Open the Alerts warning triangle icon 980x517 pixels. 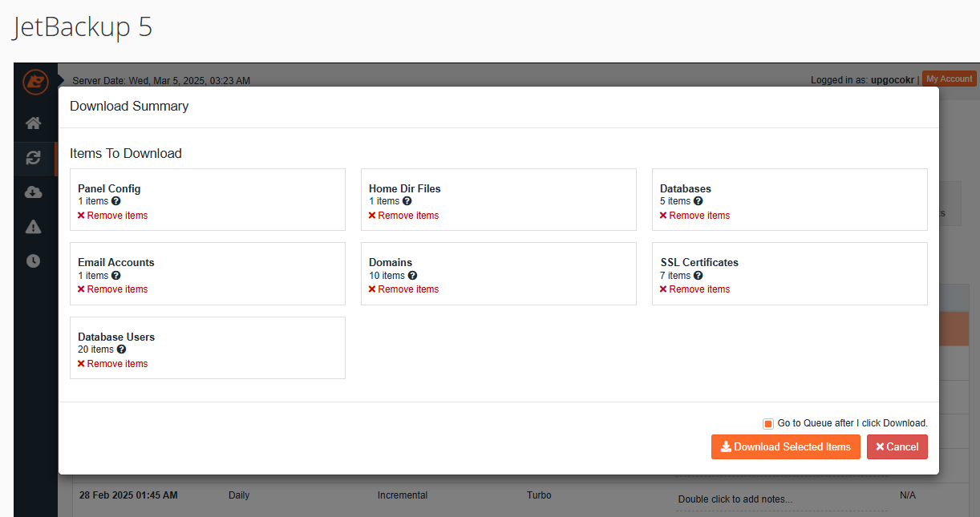pos(33,227)
